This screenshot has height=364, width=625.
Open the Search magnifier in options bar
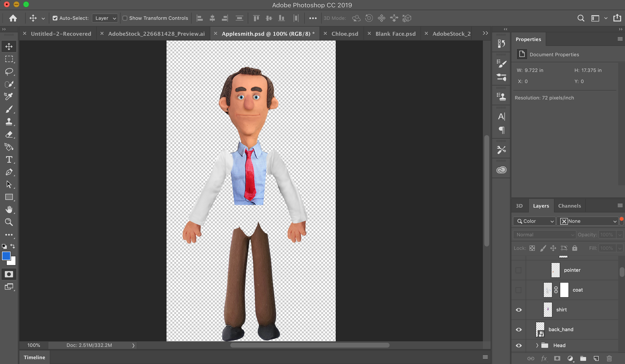point(581,18)
